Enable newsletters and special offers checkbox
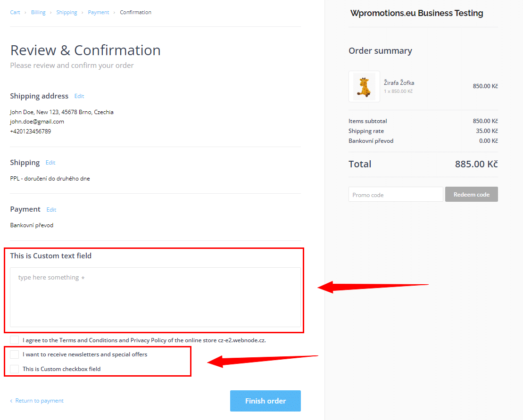Image resolution: width=523 pixels, height=420 pixels. point(15,354)
